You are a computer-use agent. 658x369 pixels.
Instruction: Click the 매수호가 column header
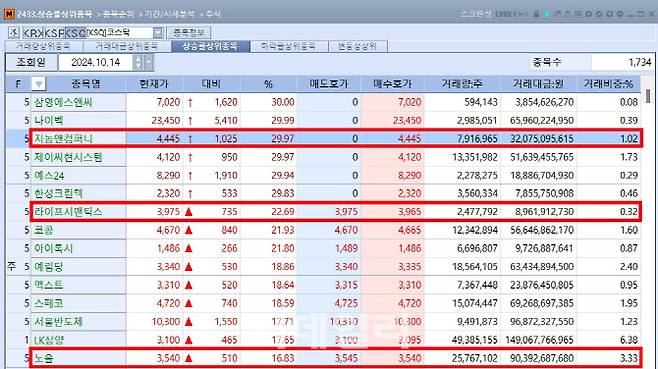click(392, 84)
